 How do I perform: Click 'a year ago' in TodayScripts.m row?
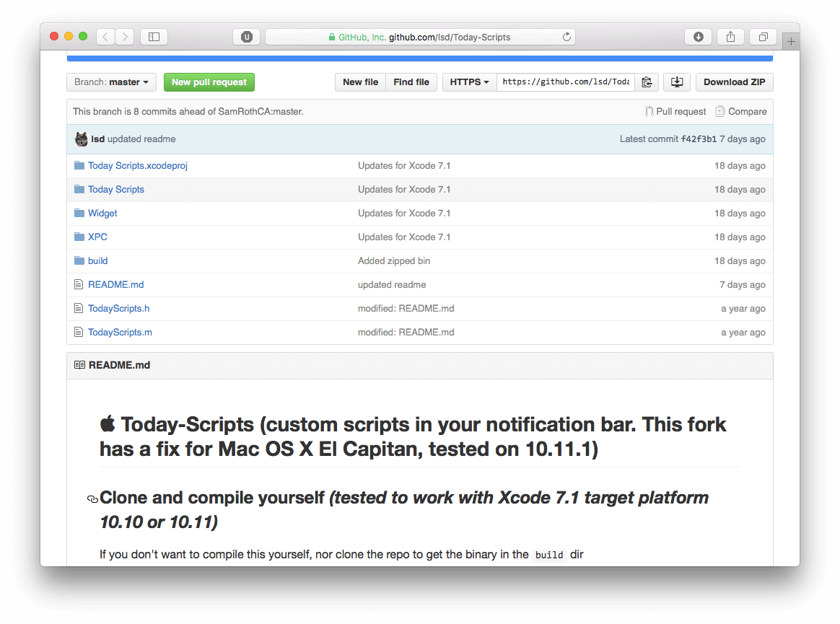743,332
